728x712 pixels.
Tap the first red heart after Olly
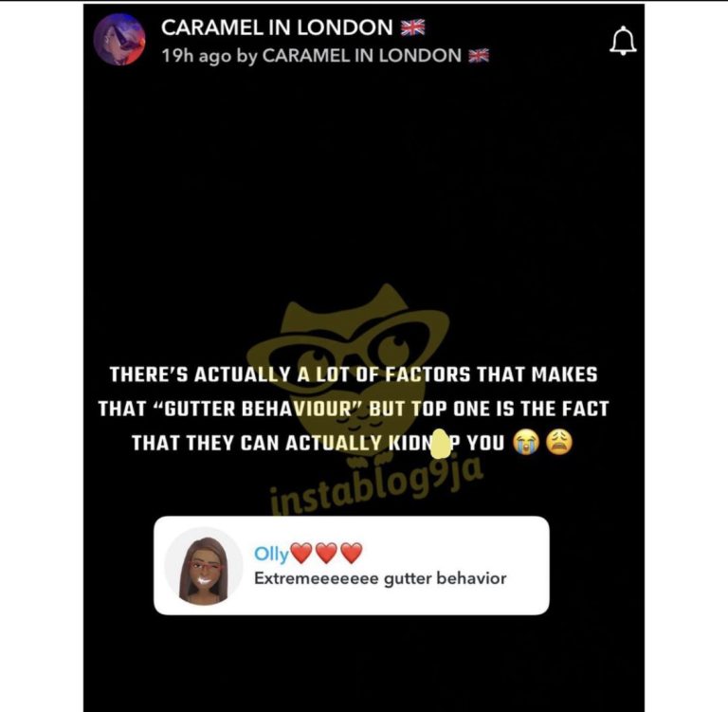[301, 553]
